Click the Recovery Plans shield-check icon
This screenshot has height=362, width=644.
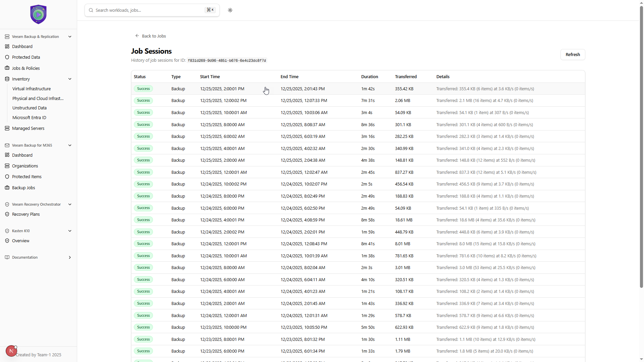[7, 214]
